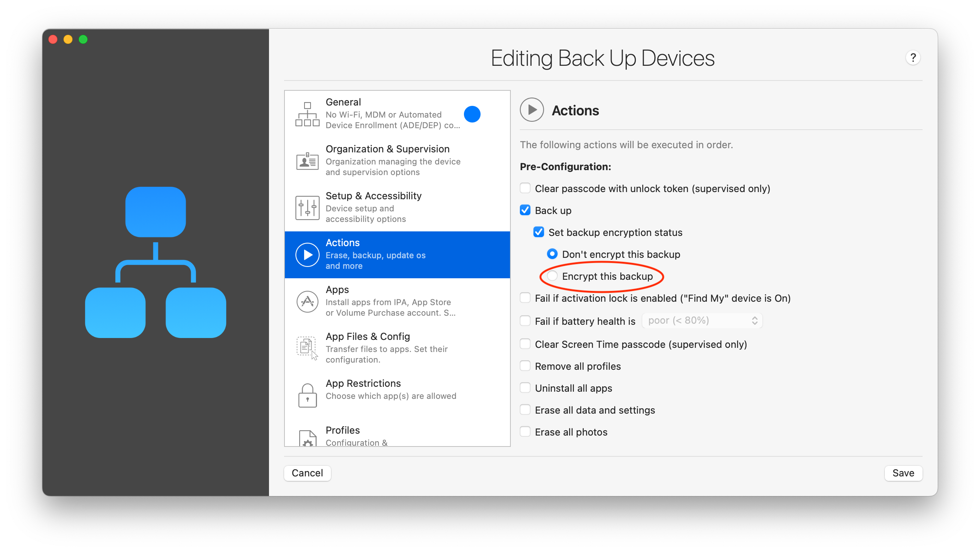The width and height of the screenshot is (980, 552).
Task: Click the App Restrictions padlock icon
Action: [x=307, y=395]
